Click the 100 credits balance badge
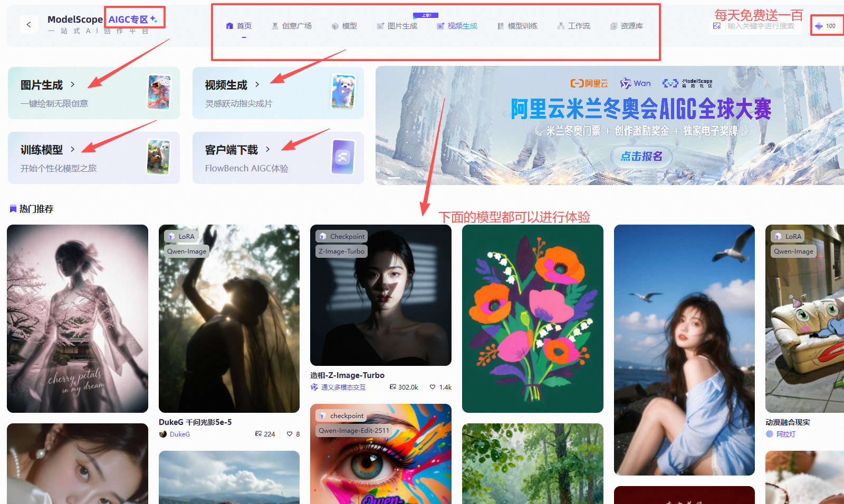844x504 pixels. click(x=826, y=26)
